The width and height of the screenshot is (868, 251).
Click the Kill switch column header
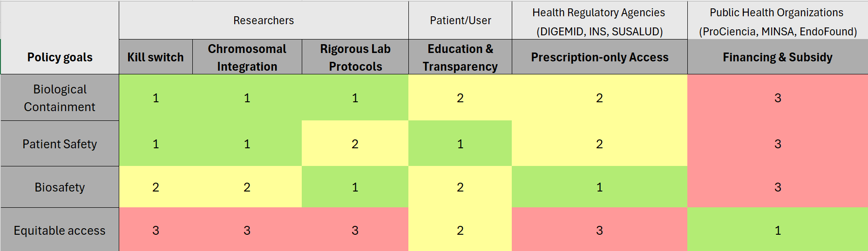point(156,57)
